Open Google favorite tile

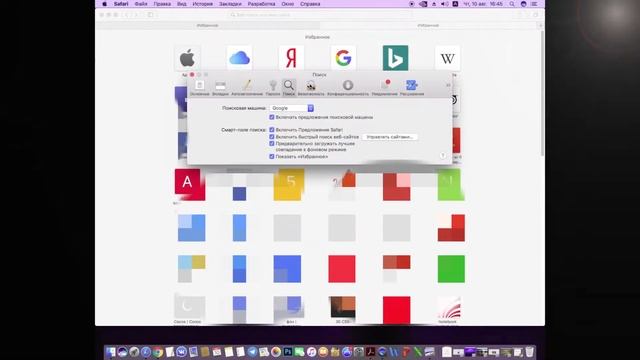343,58
